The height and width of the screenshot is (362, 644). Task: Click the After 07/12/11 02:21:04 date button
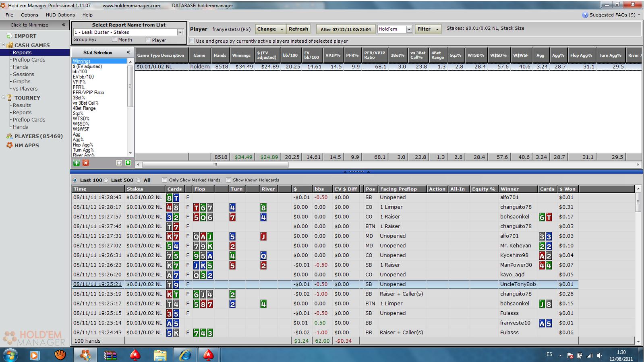pos(346,29)
